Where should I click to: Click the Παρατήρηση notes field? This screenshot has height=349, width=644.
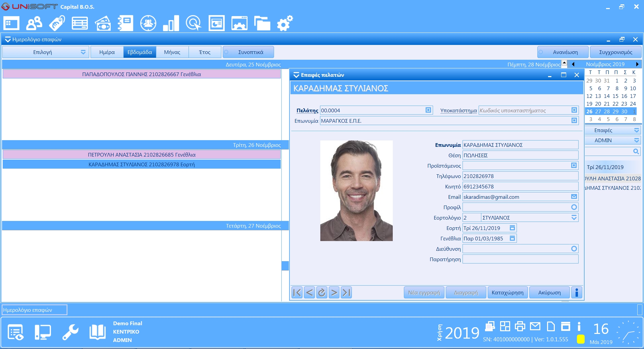tap(520, 259)
